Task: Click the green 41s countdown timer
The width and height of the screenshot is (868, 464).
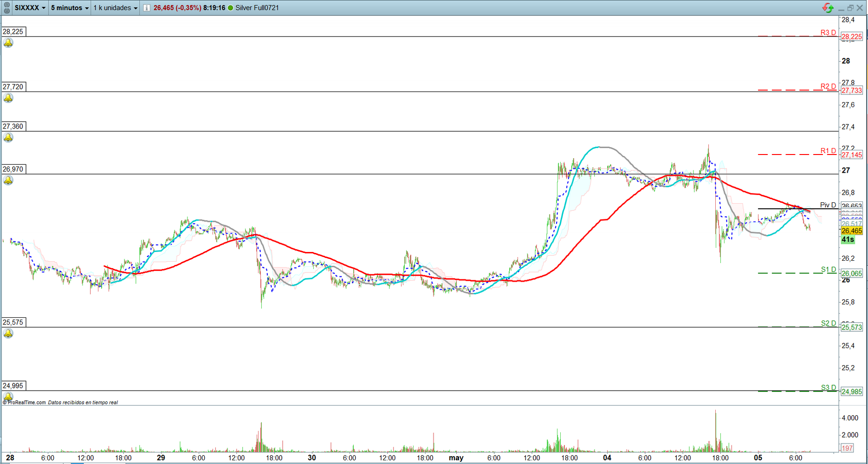Action: click(x=848, y=239)
